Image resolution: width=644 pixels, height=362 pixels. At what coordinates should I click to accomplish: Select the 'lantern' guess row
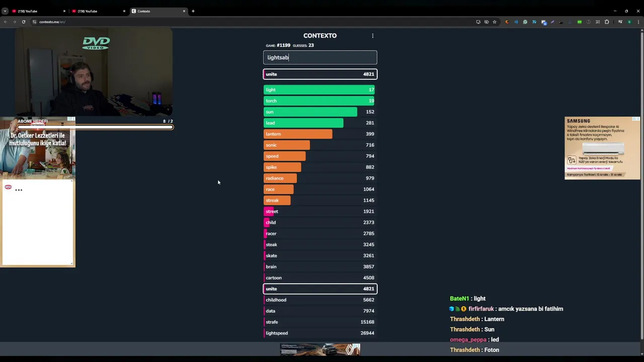(x=320, y=134)
